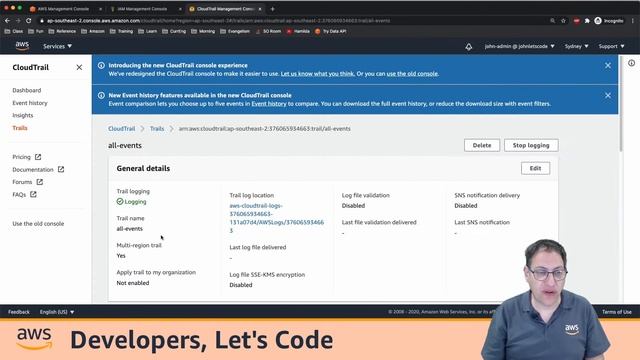This screenshot has width=640, height=360.
Task: Open the Chrome three-dot menu
Action: (x=633, y=20)
